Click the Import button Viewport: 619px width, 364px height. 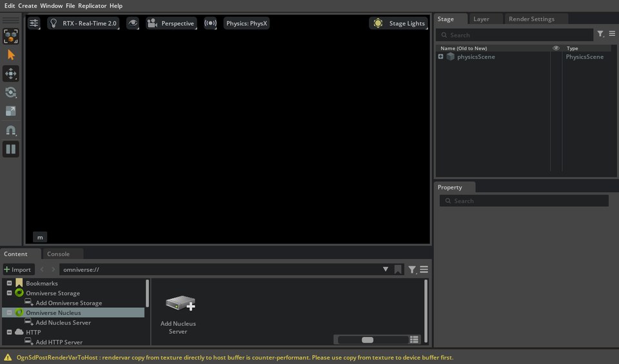19,269
